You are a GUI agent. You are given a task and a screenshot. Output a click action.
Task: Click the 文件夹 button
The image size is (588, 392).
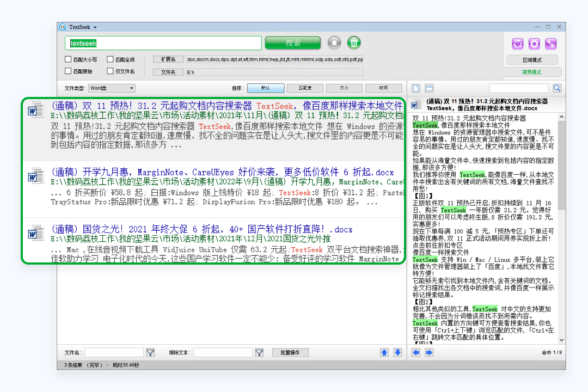point(168,72)
